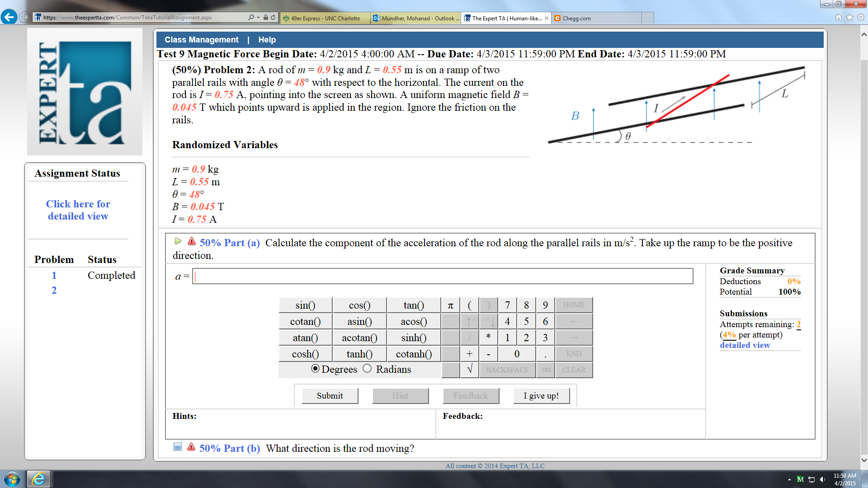868x488 pixels.
Task: Select the Radians radio button
Action: click(x=367, y=369)
